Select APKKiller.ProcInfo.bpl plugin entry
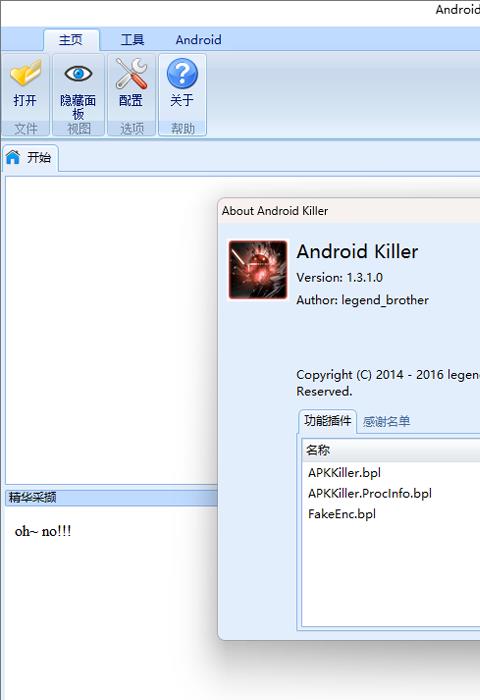 (370, 493)
